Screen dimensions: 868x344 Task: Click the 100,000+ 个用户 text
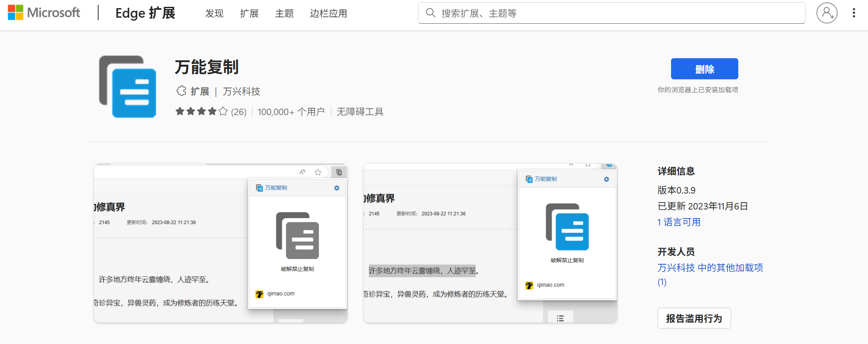291,112
